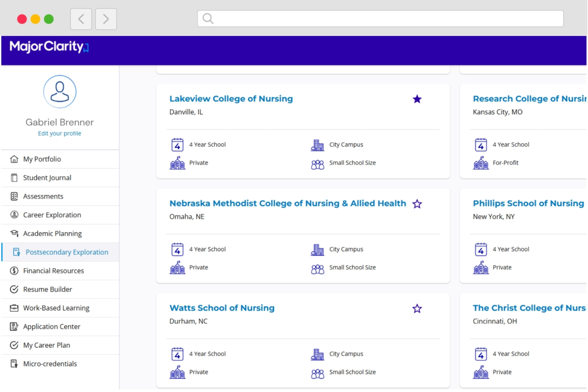Click the Student Journal notebook icon
The image size is (588, 392).
click(14, 178)
